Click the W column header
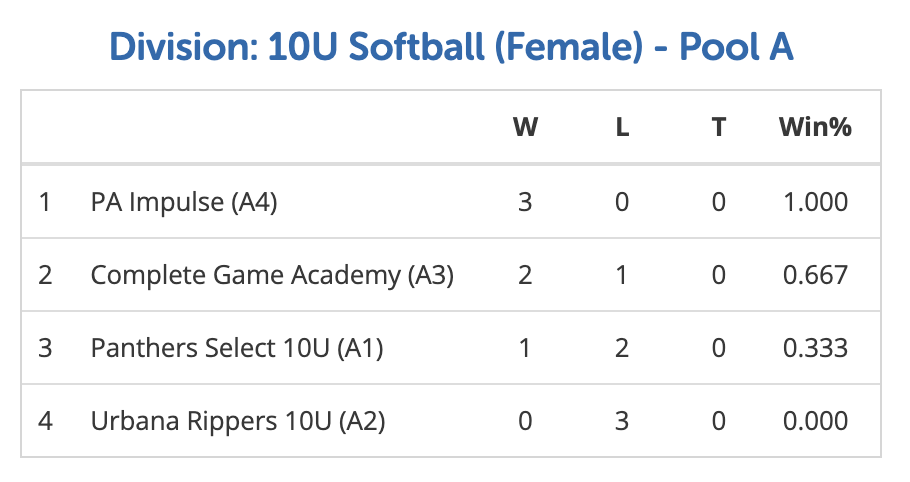The width and height of the screenshot is (910, 482). (525, 127)
